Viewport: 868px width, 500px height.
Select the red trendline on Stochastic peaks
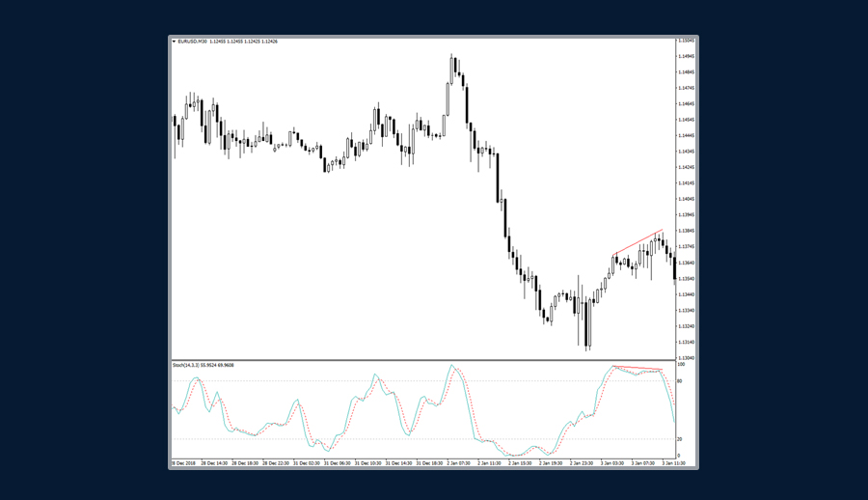pyautogui.click(x=637, y=368)
